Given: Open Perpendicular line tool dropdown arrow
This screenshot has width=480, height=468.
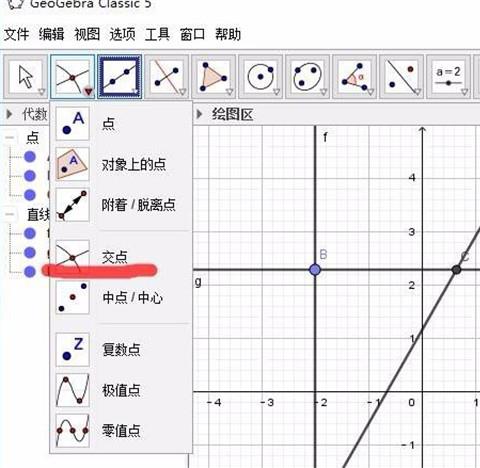Looking at the screenshot, I should point(183,92).
